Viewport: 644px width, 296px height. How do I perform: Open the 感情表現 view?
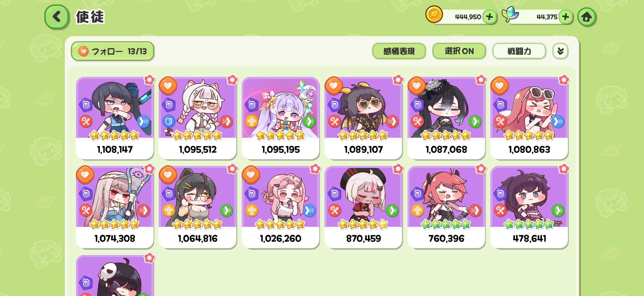pos(399,51)
